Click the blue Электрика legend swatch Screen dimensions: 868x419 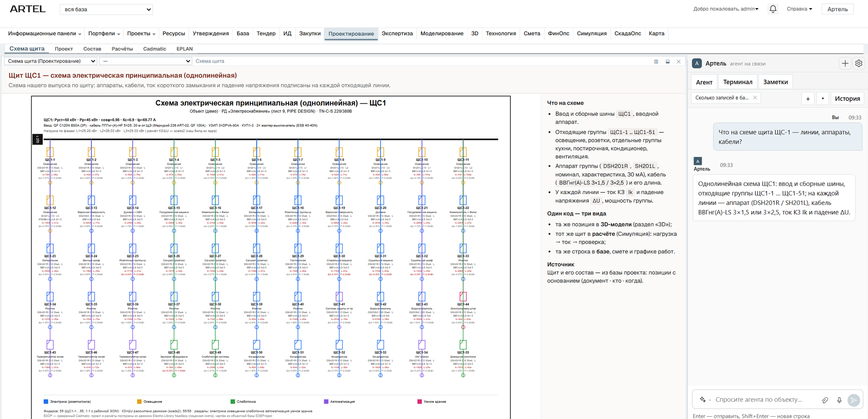(x=46, y=401)
